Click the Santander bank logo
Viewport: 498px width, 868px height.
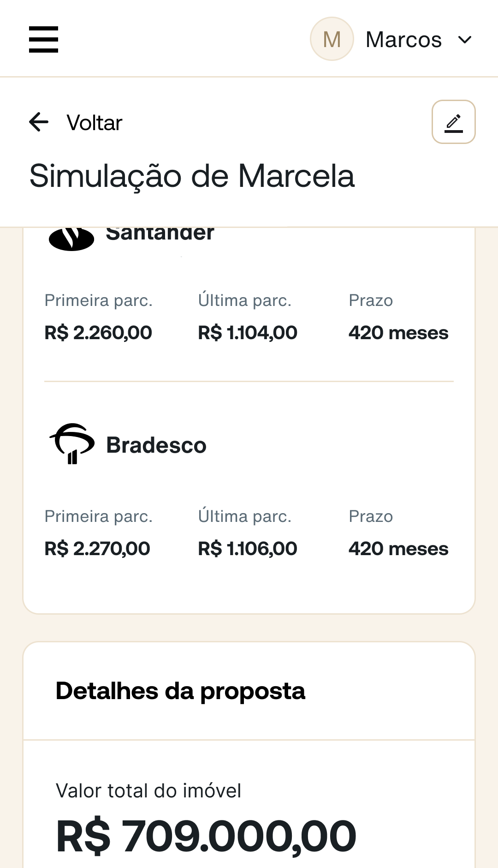pos(71,238)
